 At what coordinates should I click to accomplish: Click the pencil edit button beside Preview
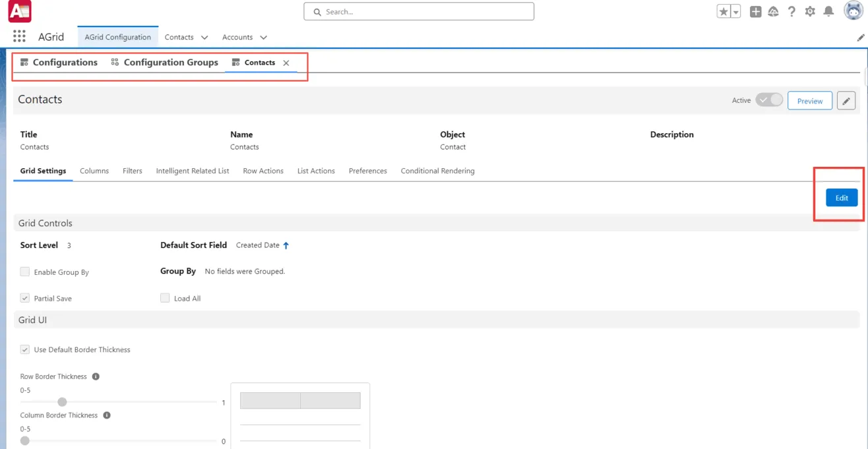tap(846, 101)
